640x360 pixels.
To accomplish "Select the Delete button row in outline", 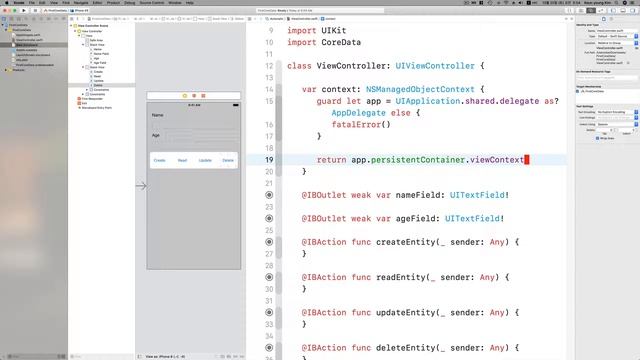I will tap(98, 85).
